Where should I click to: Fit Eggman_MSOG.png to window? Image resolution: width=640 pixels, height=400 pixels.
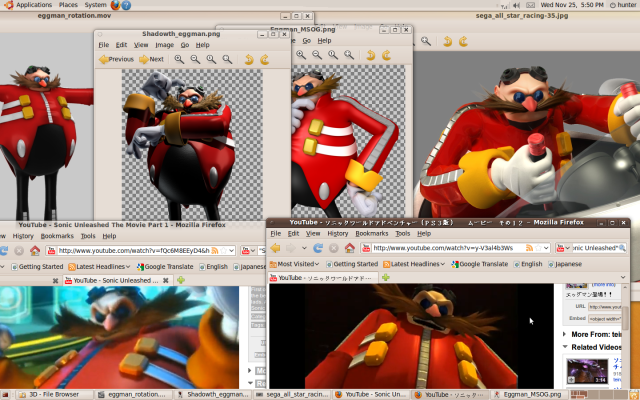349,55
